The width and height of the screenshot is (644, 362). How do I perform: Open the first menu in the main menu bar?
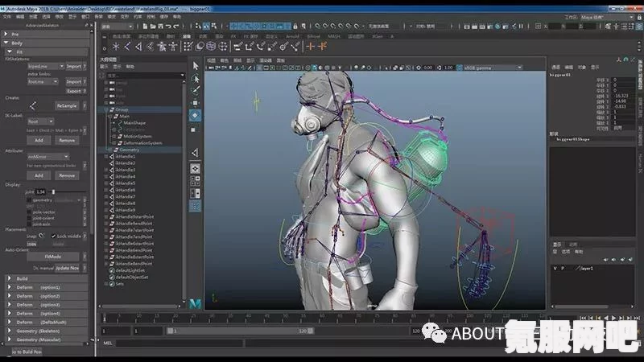pyautogui.click(x=7, y=17)
